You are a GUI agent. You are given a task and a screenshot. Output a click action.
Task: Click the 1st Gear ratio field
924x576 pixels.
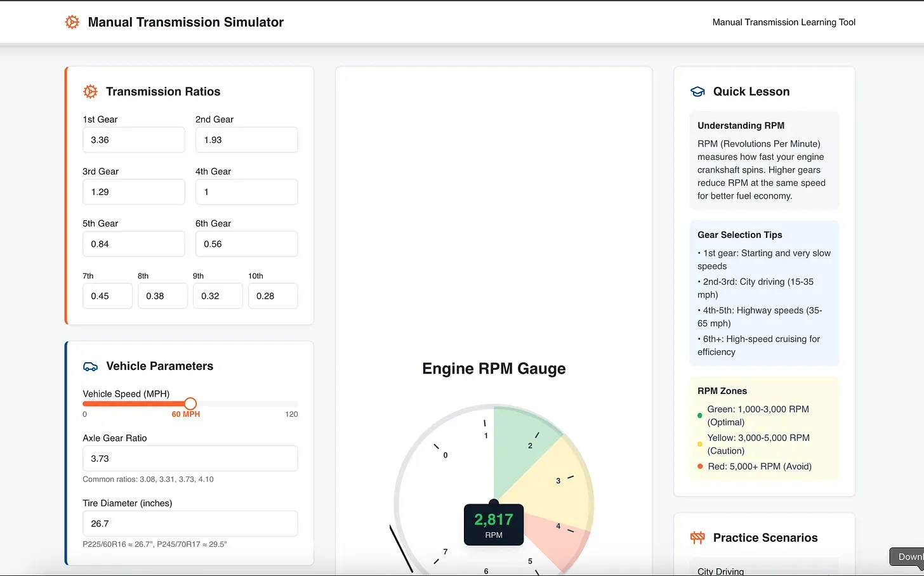(x=133, y=140)
